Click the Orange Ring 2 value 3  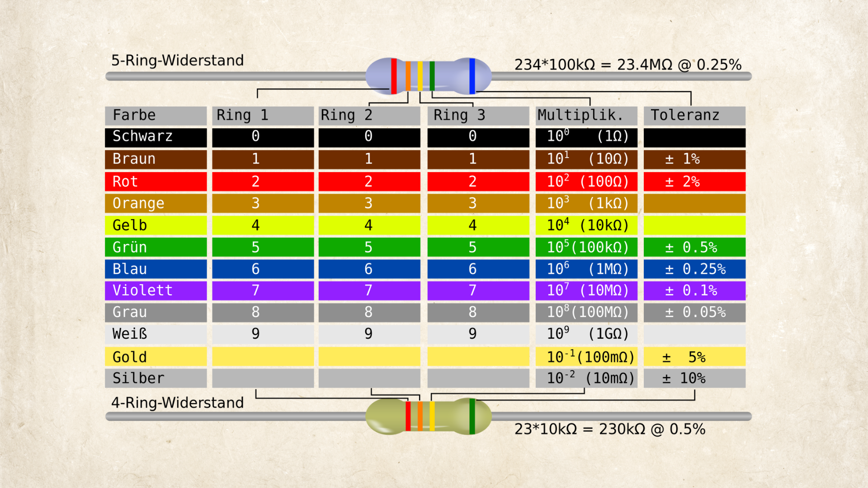point(369,203)
